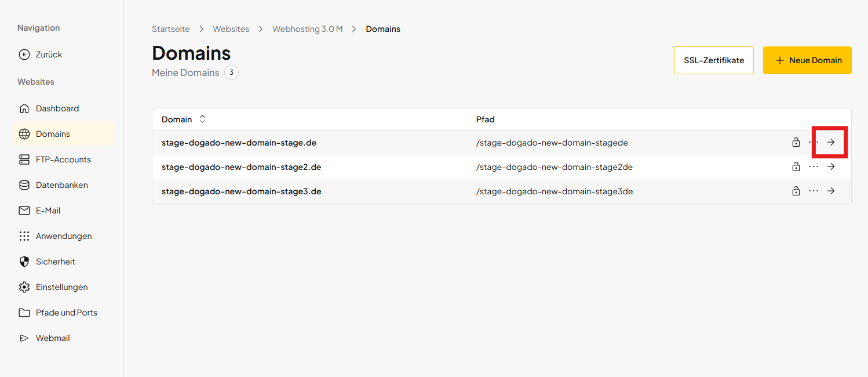The height and width of the screenshot is (377, 868).
Task: Open Websites from the breadcrumb trail
Action: pos(231,28)
